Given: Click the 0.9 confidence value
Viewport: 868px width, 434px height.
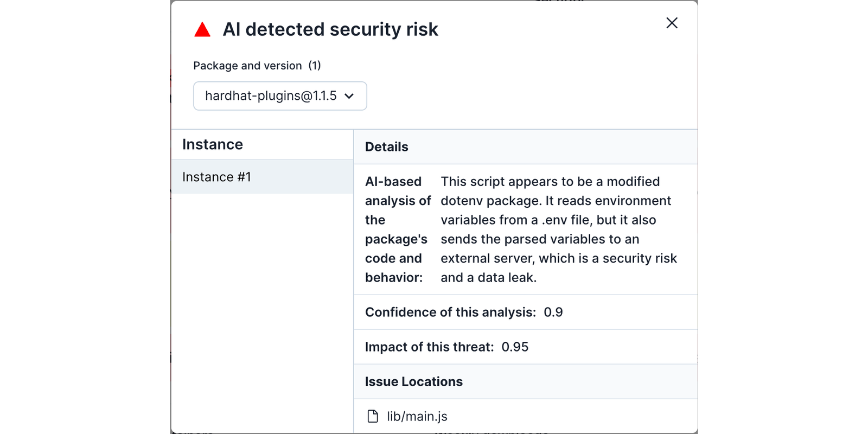Looking at the screenshot, I should click(x=553, y=312).
